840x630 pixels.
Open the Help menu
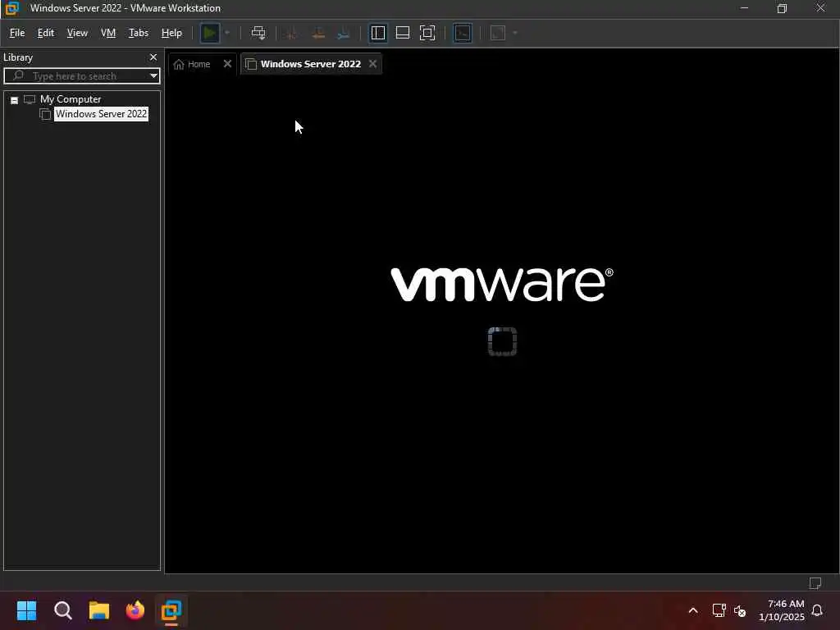click(171, 33)
